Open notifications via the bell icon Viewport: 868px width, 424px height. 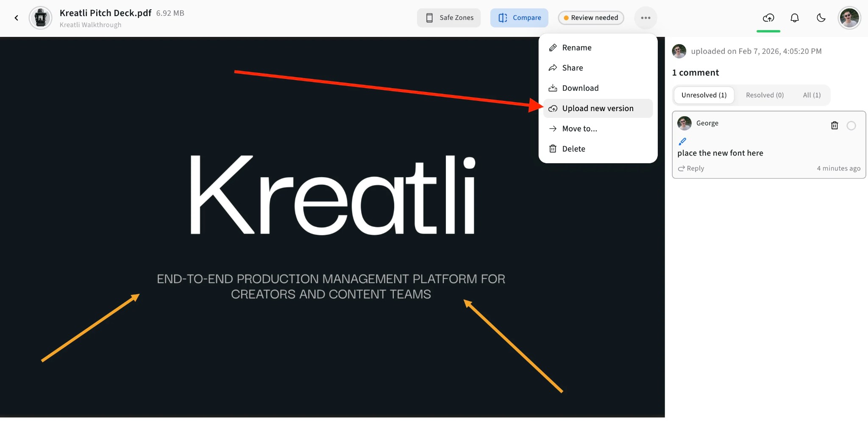(x=794, y=18)
